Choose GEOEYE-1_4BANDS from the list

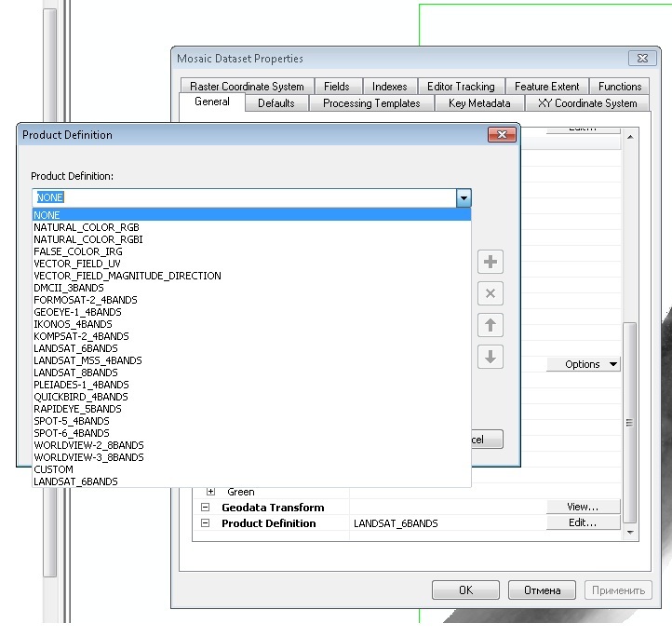coord(251,312)
